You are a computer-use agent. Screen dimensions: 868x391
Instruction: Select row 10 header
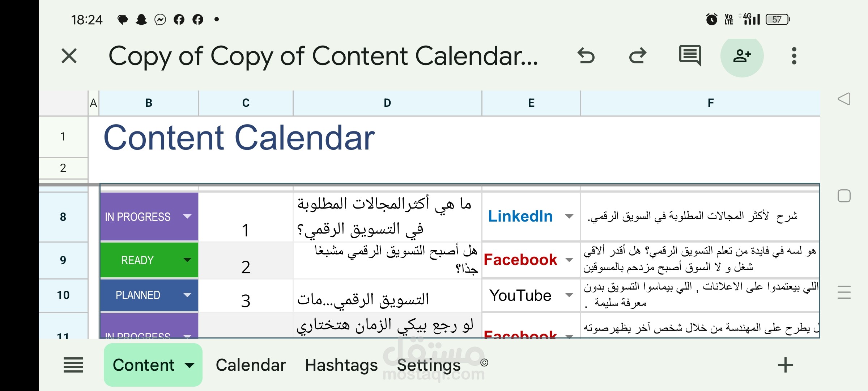63,295
